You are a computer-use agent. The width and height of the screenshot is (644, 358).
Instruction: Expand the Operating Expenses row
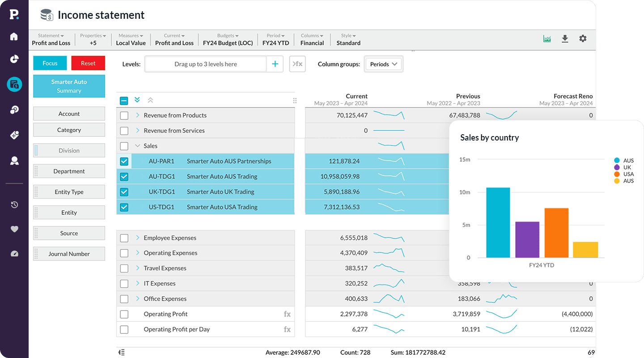(x=138, y=253)
